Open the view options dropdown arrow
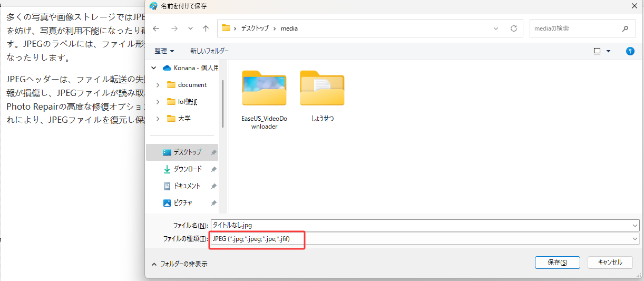 pyautogui.click(x=608, y=51)
